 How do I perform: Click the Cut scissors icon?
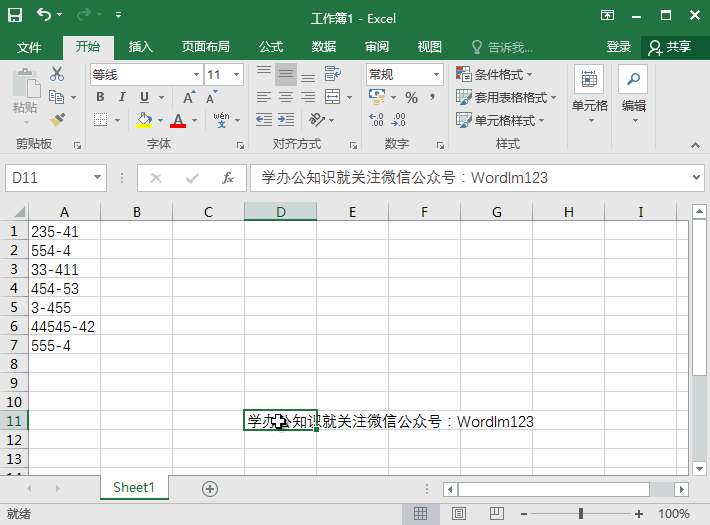click(x=57, y=74)
